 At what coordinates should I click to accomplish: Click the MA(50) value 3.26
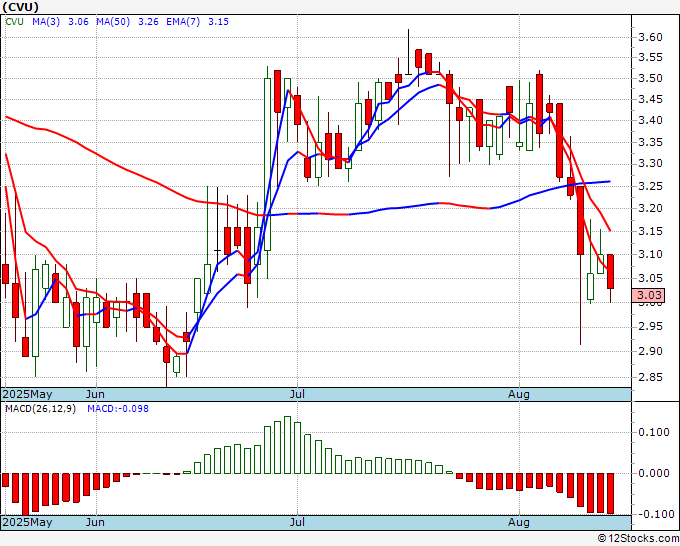[148, 22]
